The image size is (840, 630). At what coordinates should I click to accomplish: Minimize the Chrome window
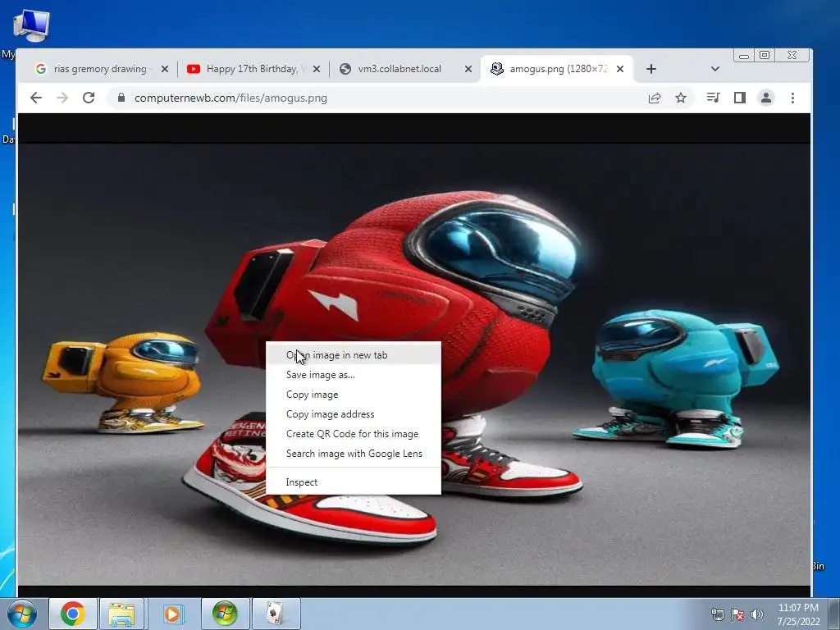[744, 55]
